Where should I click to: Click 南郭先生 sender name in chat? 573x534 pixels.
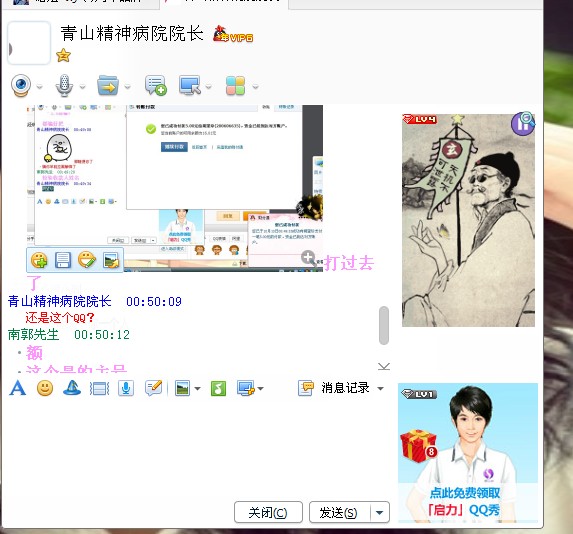pos(33,334)
